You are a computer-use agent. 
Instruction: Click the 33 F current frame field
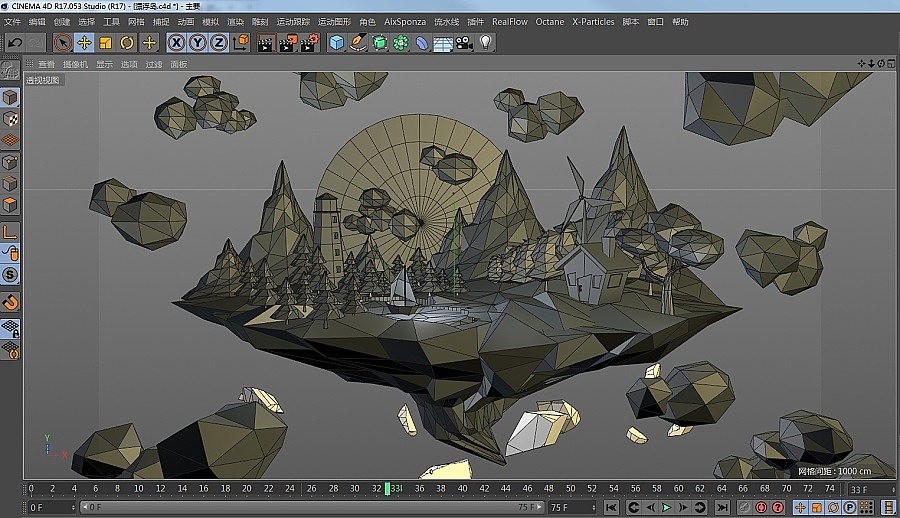871,489
